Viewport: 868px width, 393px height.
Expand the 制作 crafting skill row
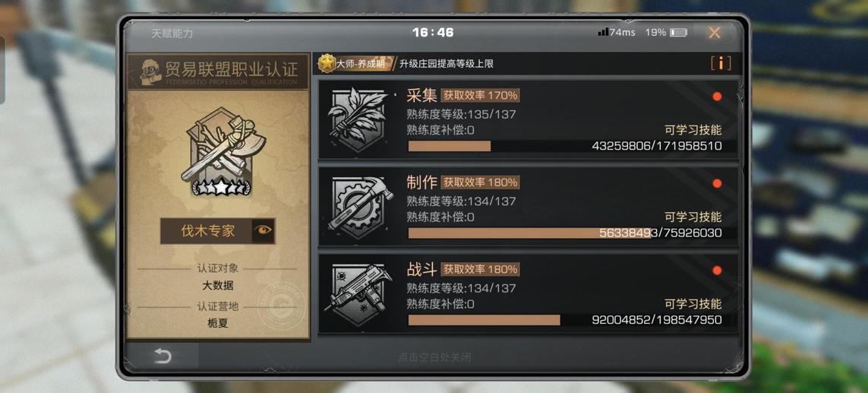click(x=528, y=207)
